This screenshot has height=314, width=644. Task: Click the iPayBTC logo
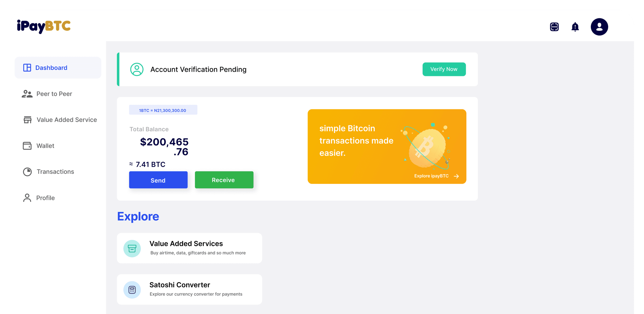click(44, 26)
